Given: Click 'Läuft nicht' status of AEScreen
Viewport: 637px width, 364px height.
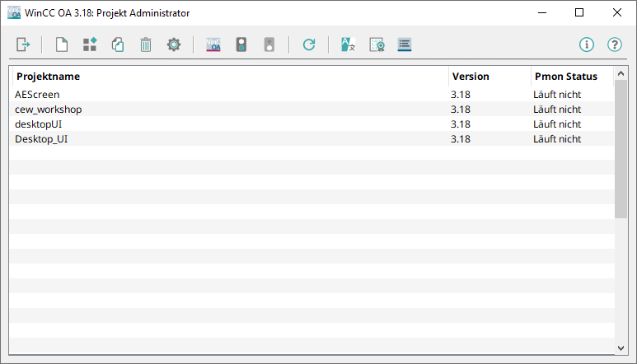Looking at the screenshot, I should coord(557,95).
